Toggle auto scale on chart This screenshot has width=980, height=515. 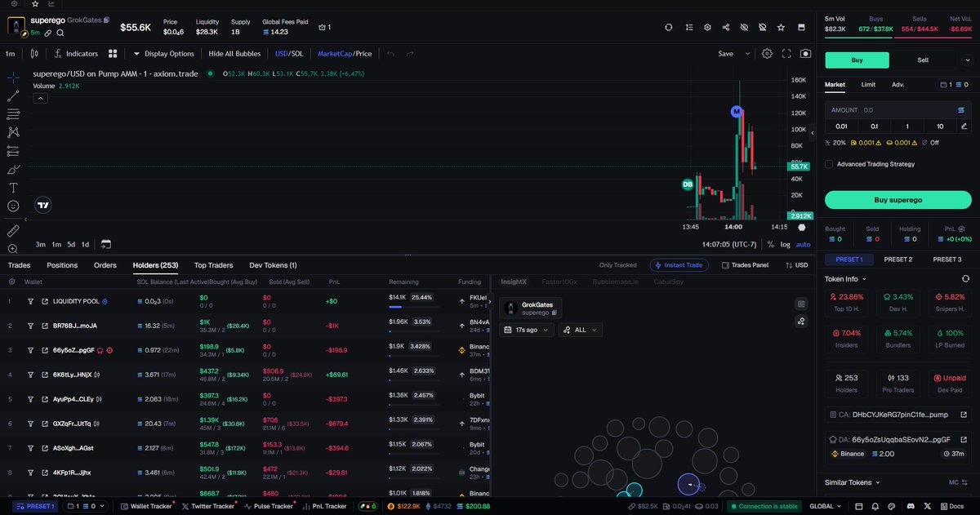click(x=804, y=244)
